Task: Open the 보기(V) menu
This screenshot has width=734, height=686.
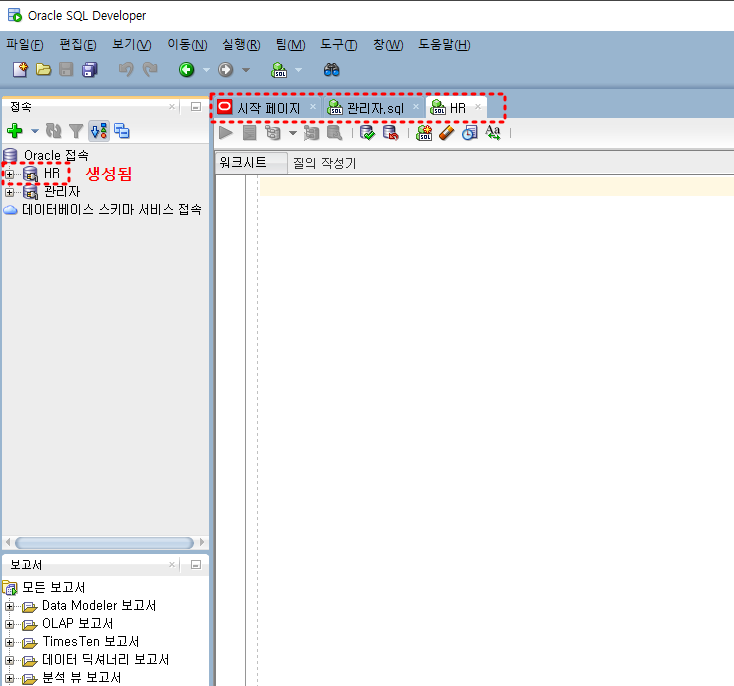Action: 132,44
